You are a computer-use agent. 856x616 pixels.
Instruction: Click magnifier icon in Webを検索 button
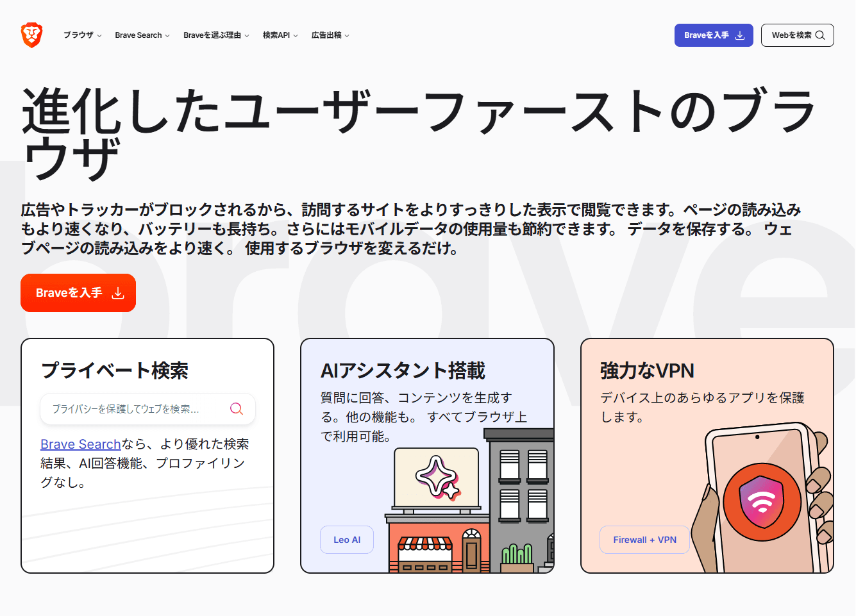(x=820, y=35)
